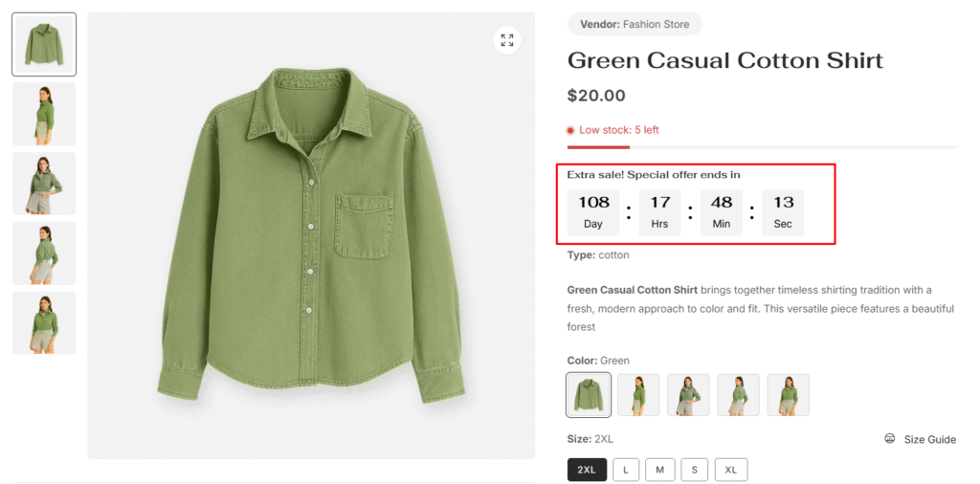The height and width of the screenshot is (484, 980).
Task: Select the first green shirt color swatch
Action: 589,395
